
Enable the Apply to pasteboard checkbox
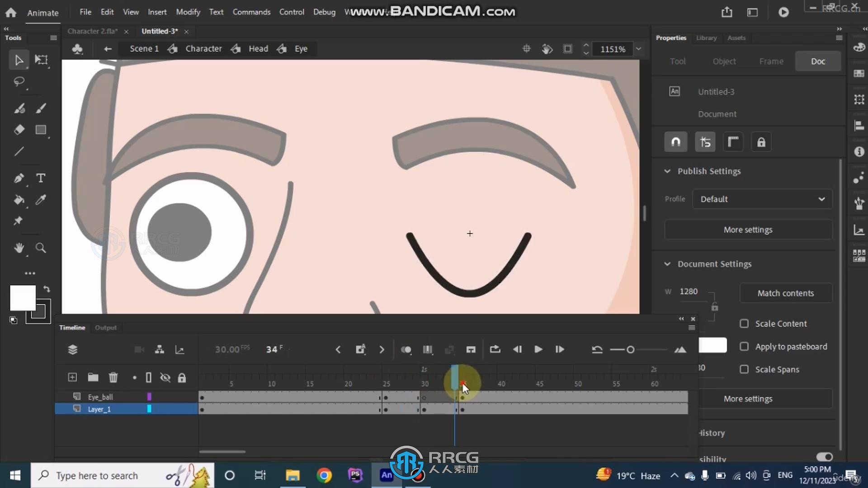point(744,347)
